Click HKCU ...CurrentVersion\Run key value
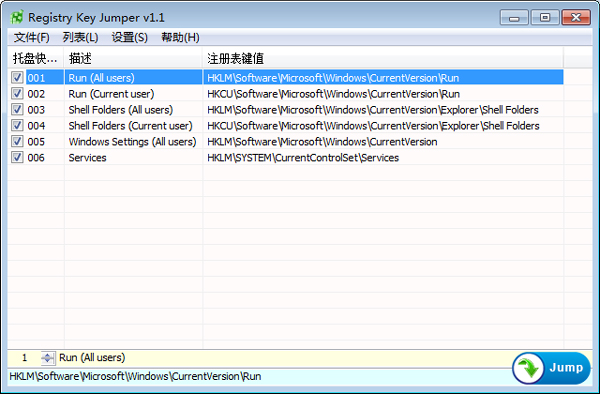600x394 pixels. coord(333,94)
